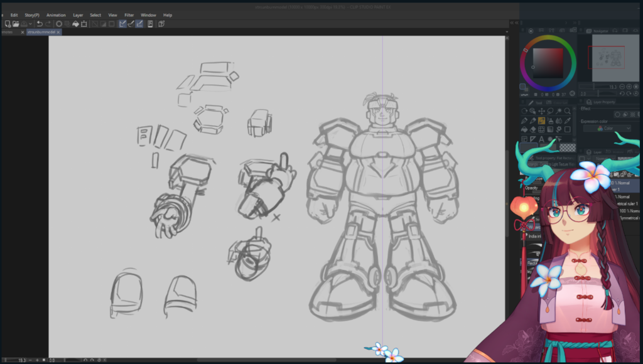Open the Filter menu
Viewport: 643px width, 364px height.
pos(129,15)
